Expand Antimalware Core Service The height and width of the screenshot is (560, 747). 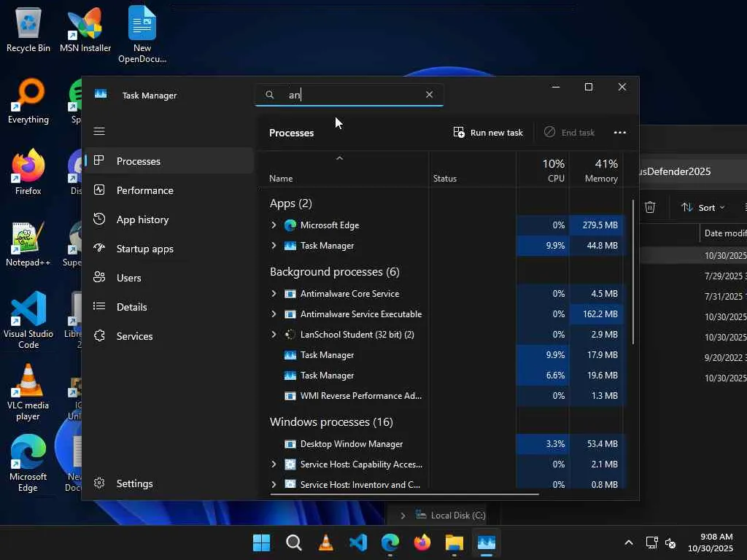274,293
